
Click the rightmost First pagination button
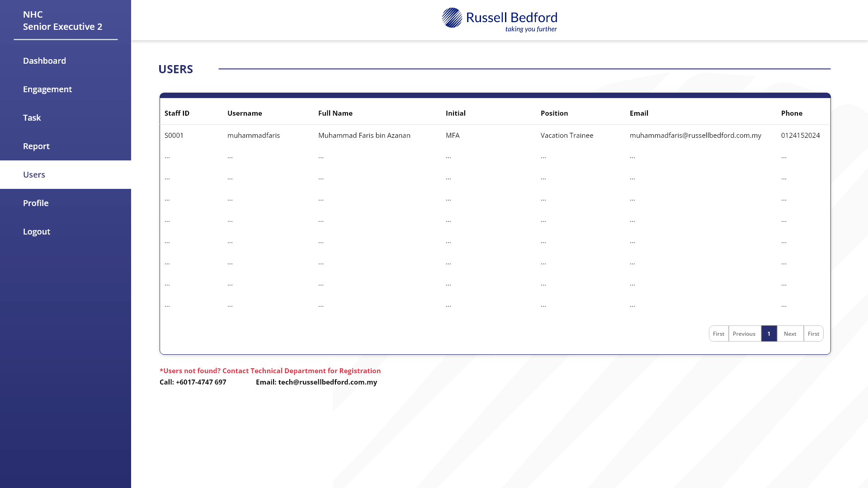point(813,333)
